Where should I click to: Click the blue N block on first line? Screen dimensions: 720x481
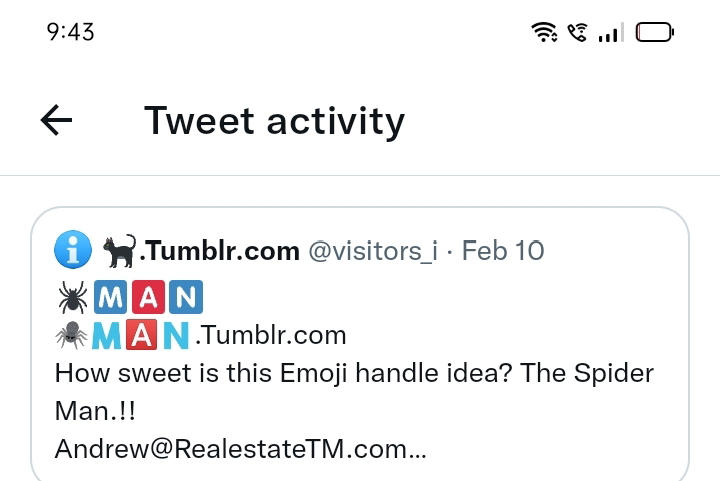click(183, 297)
